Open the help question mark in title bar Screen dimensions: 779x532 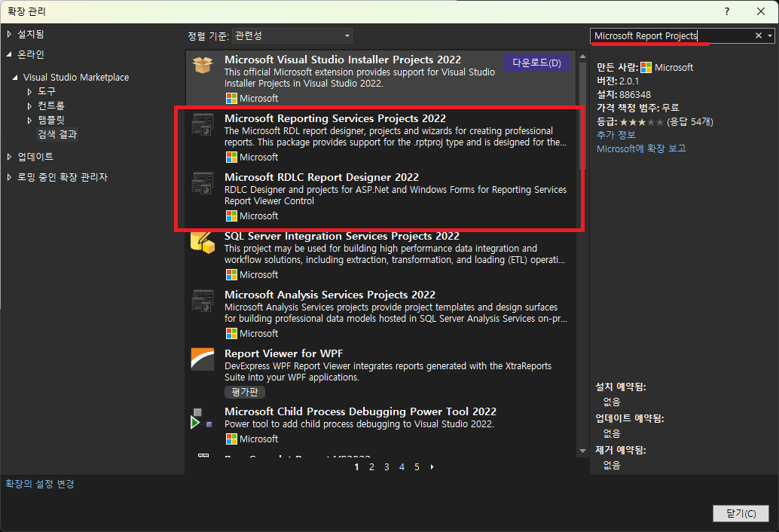pos(727,11)
